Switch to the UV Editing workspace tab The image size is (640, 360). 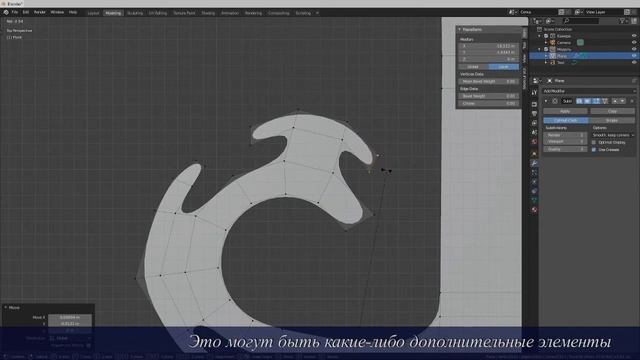point(158,13)
